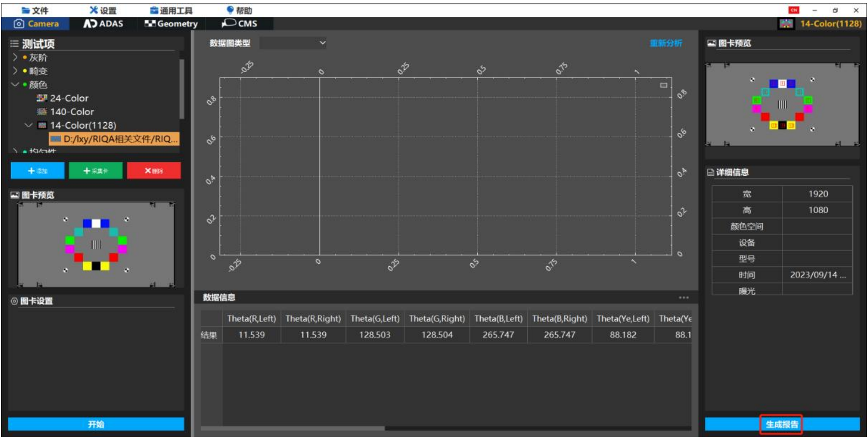The width and height of the screenshot is (868, 440).
Task: Click the 生成报告 button
Action: [781, 424]
